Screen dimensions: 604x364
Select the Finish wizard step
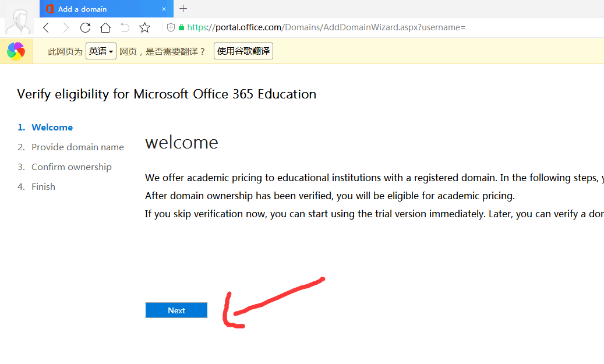click(43, 187)
